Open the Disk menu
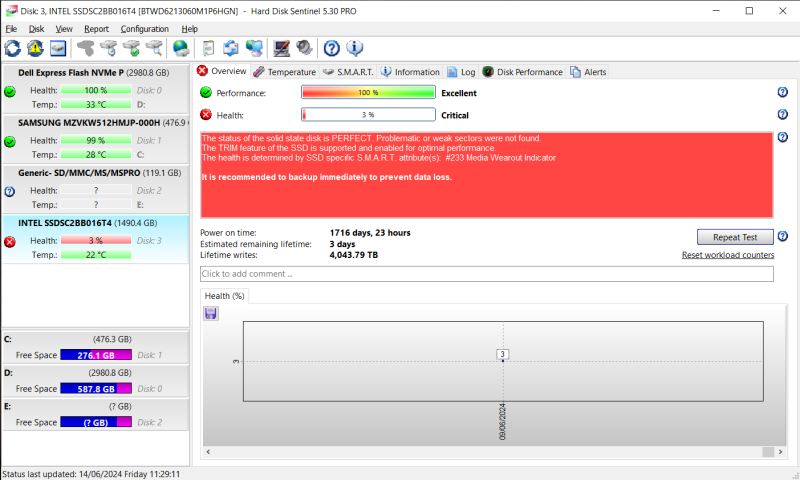The height and width of the screenshot is (480, 800). coord(36,29)
